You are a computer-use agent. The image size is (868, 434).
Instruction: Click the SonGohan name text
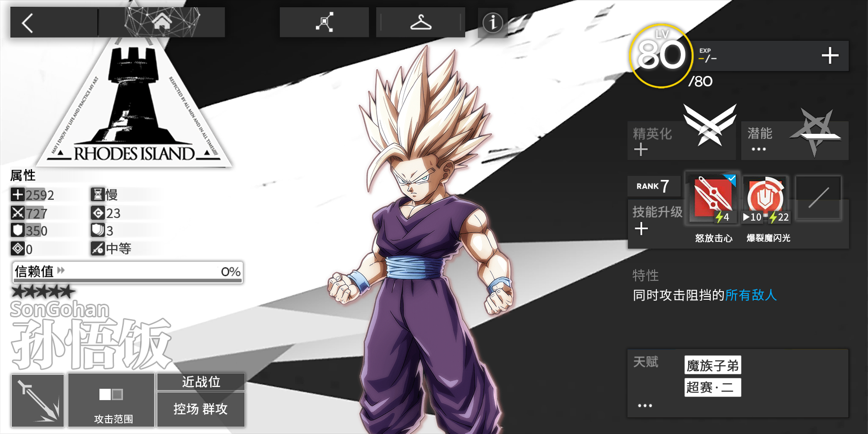[60, 309]
